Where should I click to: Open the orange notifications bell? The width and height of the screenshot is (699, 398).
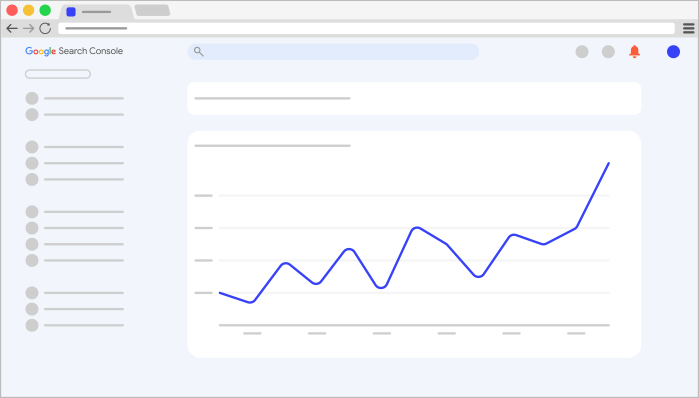(634, 52)
